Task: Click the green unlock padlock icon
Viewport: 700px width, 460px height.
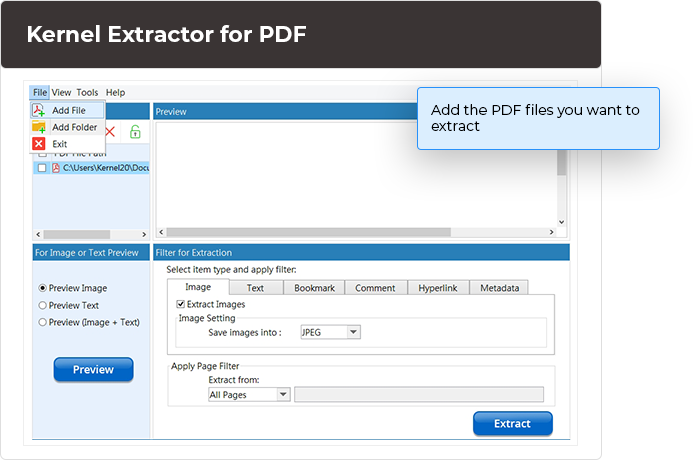Action: 135,131
